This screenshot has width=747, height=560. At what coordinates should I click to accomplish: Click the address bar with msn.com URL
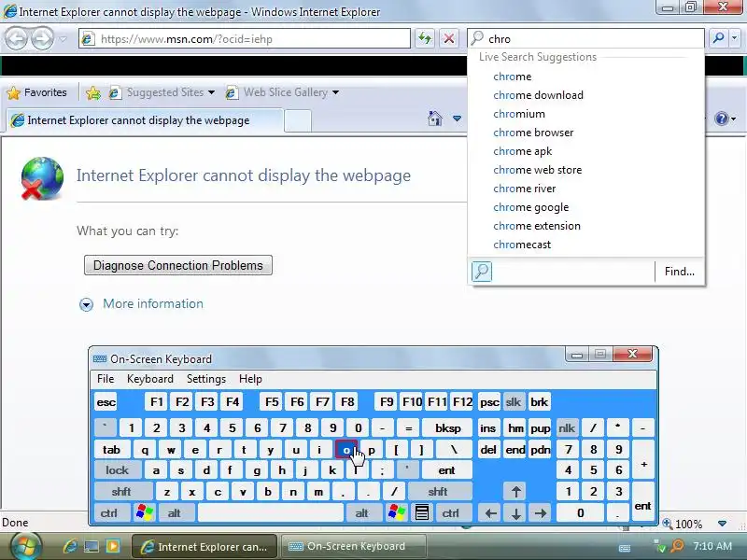[245, 38]
